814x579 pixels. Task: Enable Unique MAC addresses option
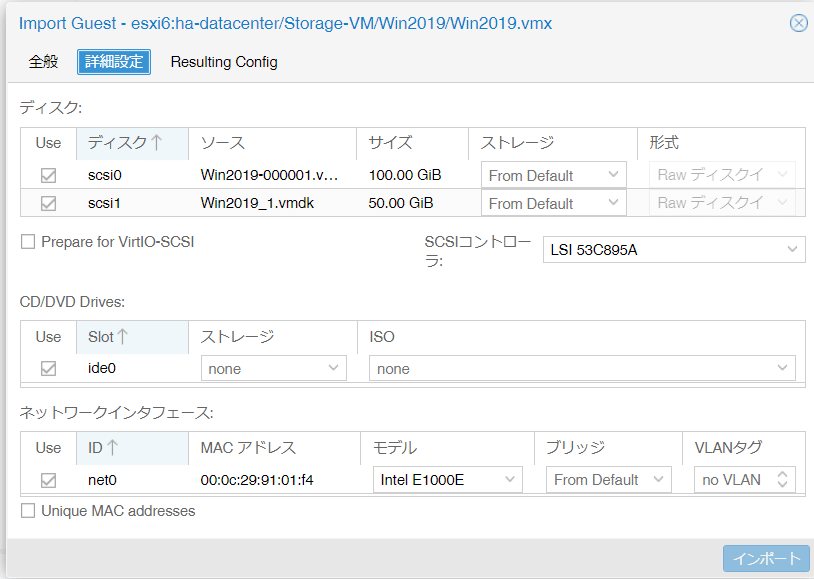tap(28, 511)
